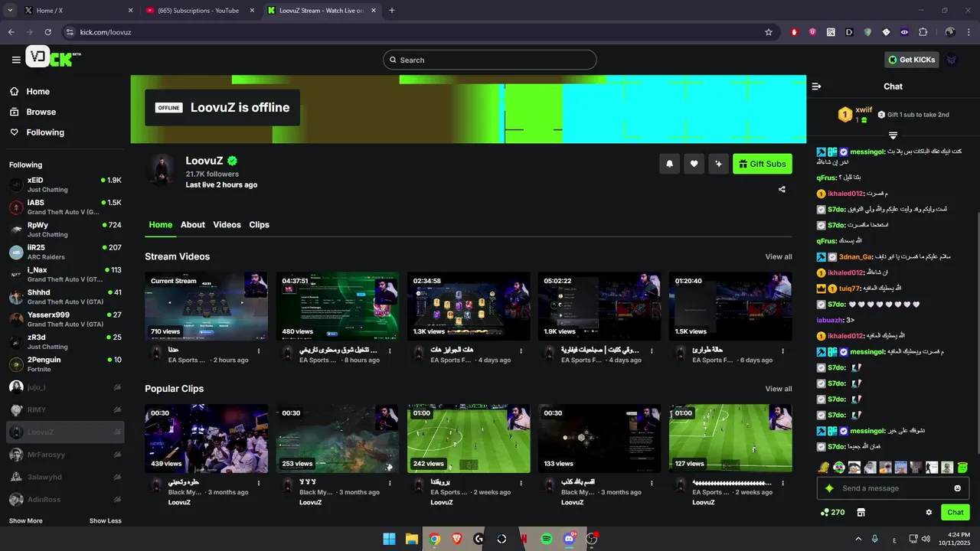Open the emoji picker in message box
Image resolution: width=980 pixels, height=551 pixels.
click(x=957, y=488)
